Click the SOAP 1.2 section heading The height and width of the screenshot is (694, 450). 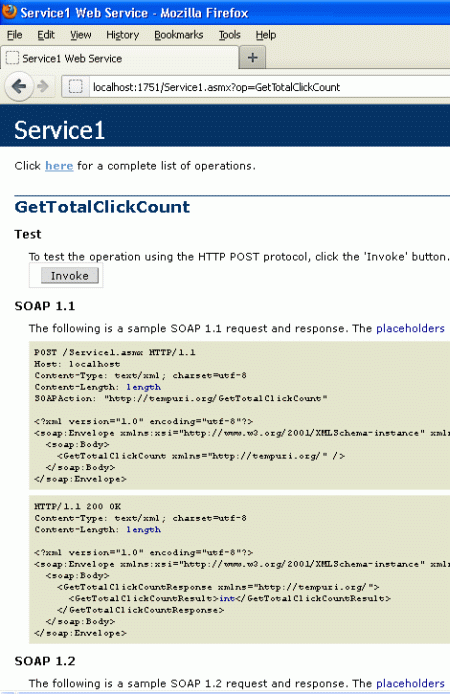[x=45, y=661]
